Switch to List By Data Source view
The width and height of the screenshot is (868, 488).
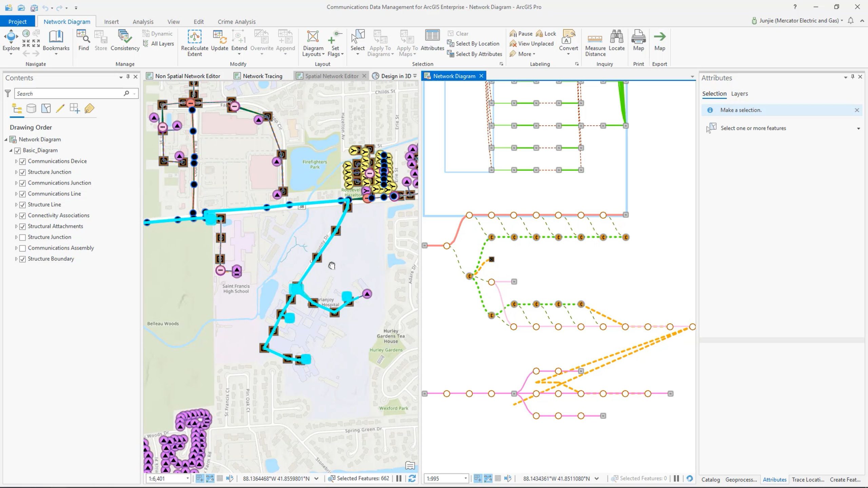(x=31, y=108)
